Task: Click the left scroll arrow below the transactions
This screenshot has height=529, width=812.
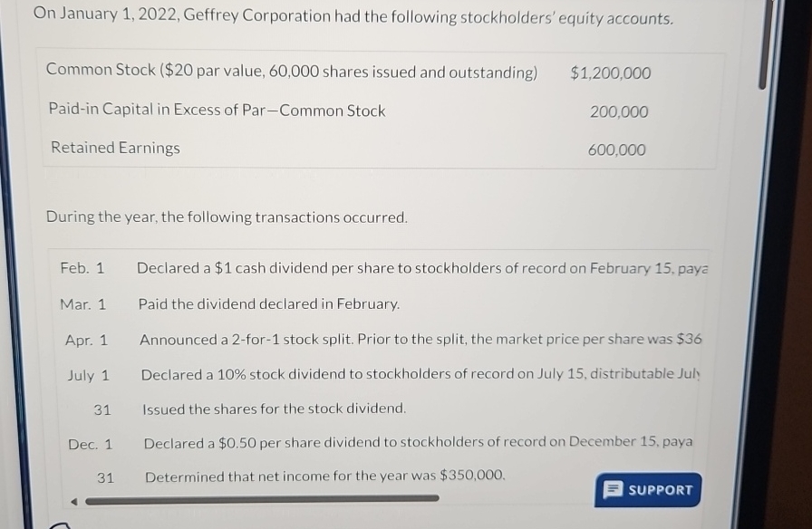Action: pyautogui.click(x=75, y=498)
